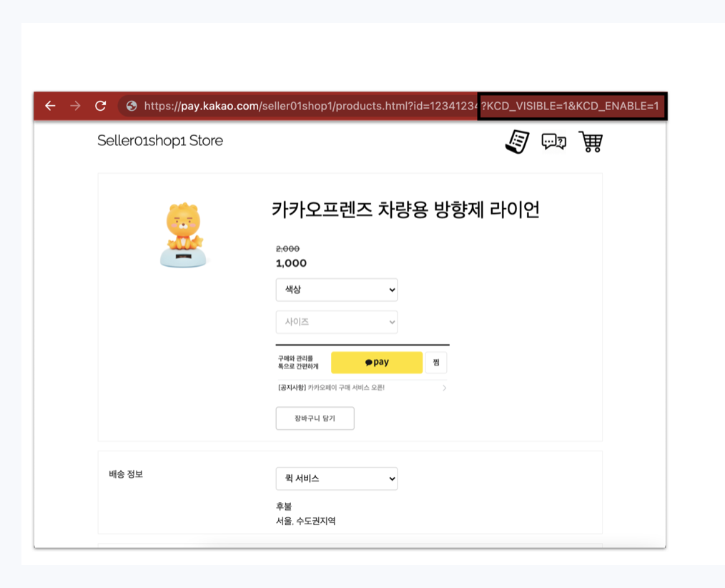
Task: Open the 사이즈 size dropdown
Action: click(337, 322)
